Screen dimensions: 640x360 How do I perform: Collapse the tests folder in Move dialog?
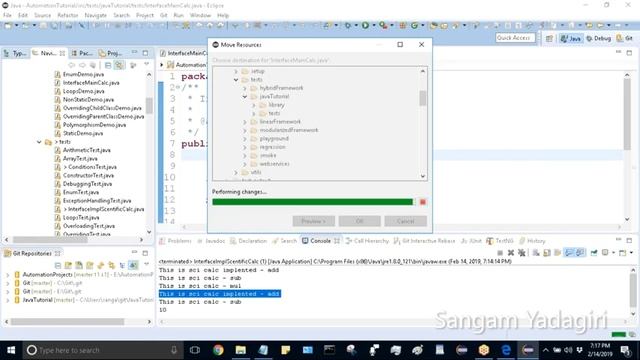[x=236, y=80]
